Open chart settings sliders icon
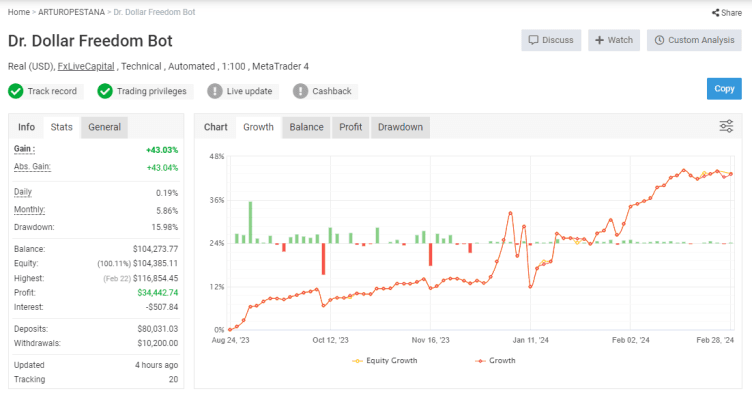The width and height of the screenshot is (752, 400). 726,126
